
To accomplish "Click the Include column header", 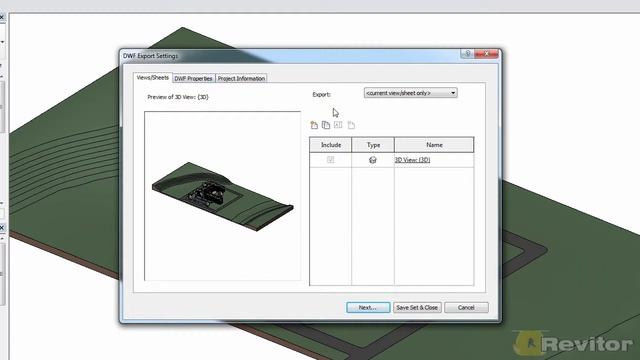I will pos(331,145).
